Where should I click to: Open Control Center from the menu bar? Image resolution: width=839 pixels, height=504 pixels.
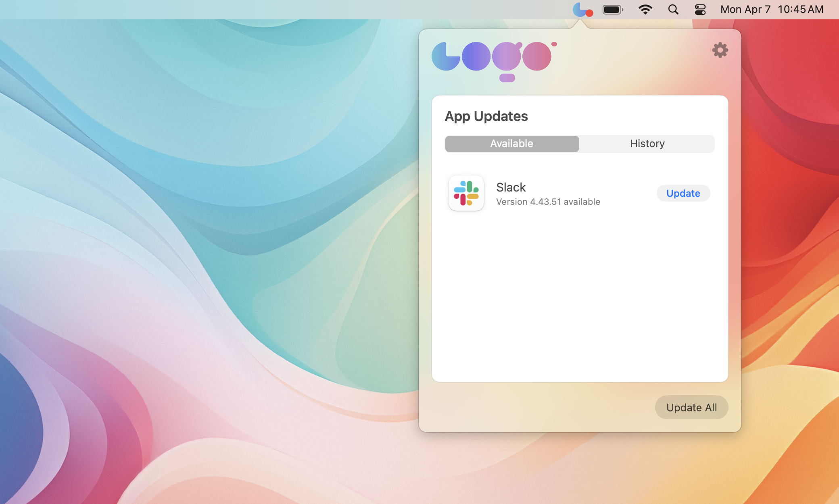(x=700, y=9)
